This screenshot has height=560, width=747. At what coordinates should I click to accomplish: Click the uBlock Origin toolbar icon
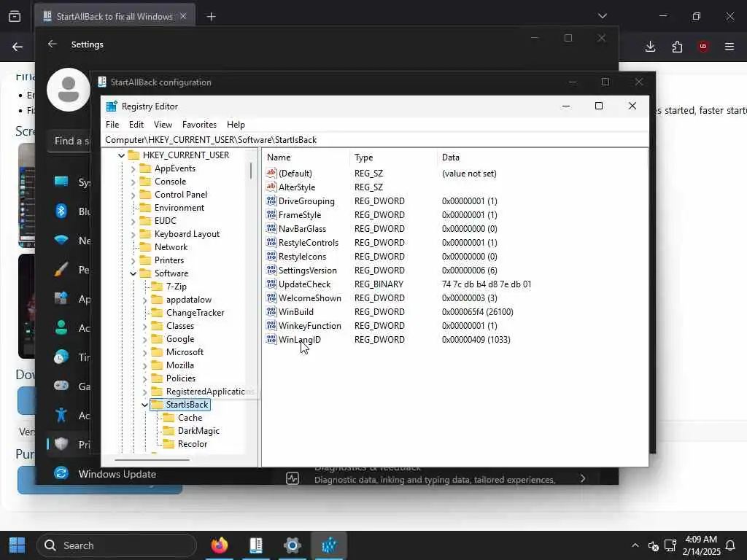(703, 46)
